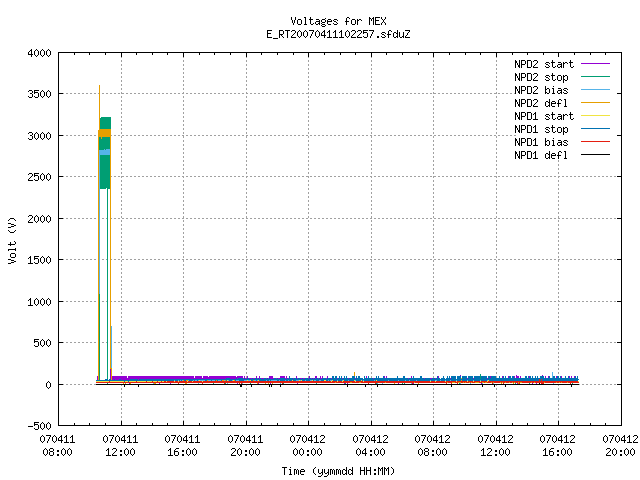Image resolution: width=640 pixels, height=480 pixels.
Task: Click the purple NPD2 start legend line
Action: pos(595,64)
